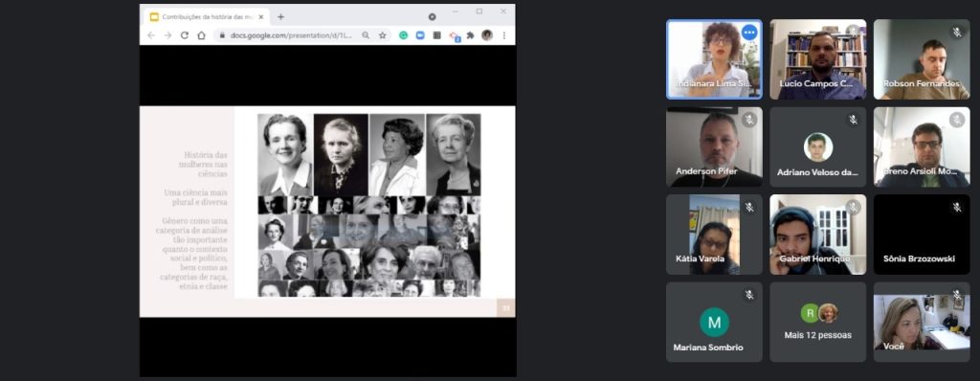Image resolution: width=980 pixels, height=381 pixels.
Task: Go back to the previous page
Action: [x=150, y=35]
